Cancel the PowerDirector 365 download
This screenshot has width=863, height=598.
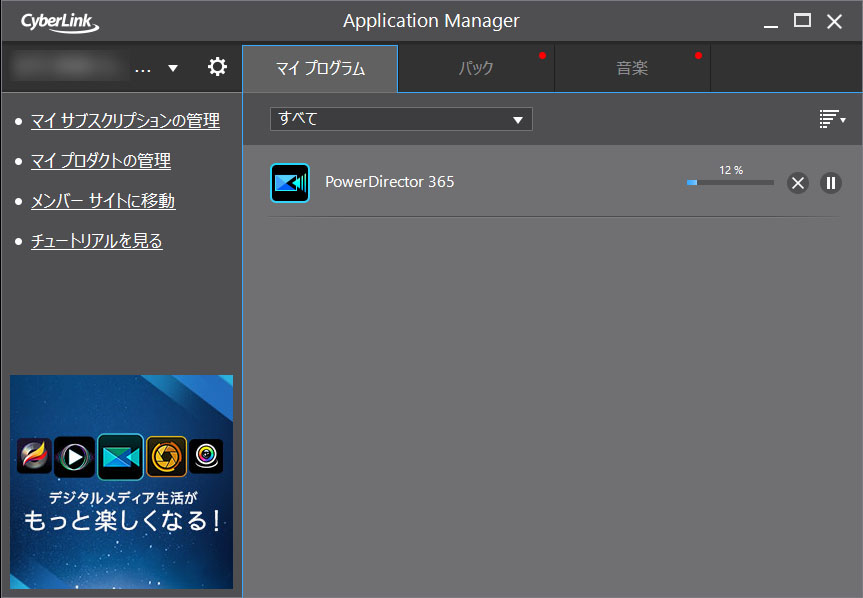(x=798, y=183)
